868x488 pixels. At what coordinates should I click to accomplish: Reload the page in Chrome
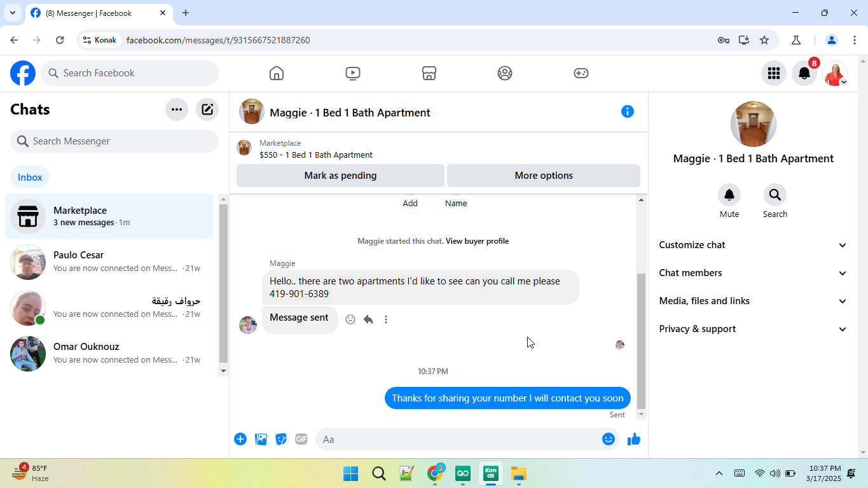[x=60, y=40]
